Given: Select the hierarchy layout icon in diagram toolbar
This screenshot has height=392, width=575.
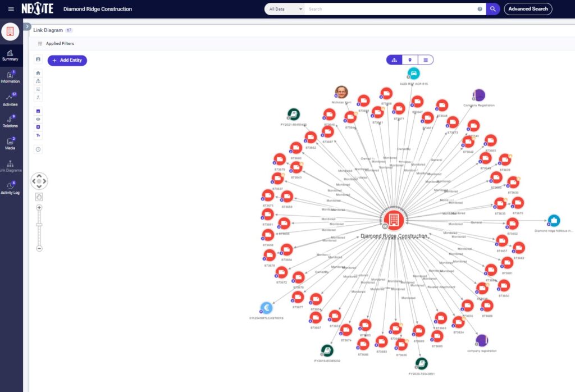Looking at the screenshot, I should click(x=38, y=81).
